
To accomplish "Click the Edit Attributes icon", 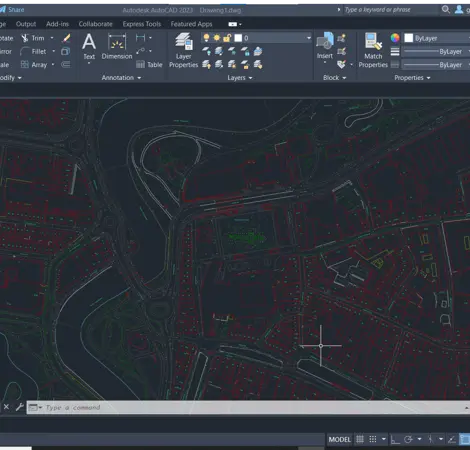I will 341,64.
